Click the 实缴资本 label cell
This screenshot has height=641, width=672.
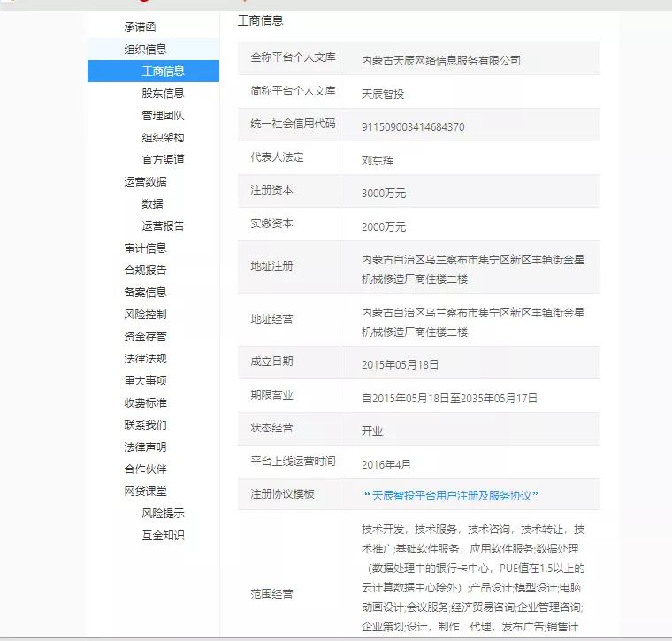289,224
